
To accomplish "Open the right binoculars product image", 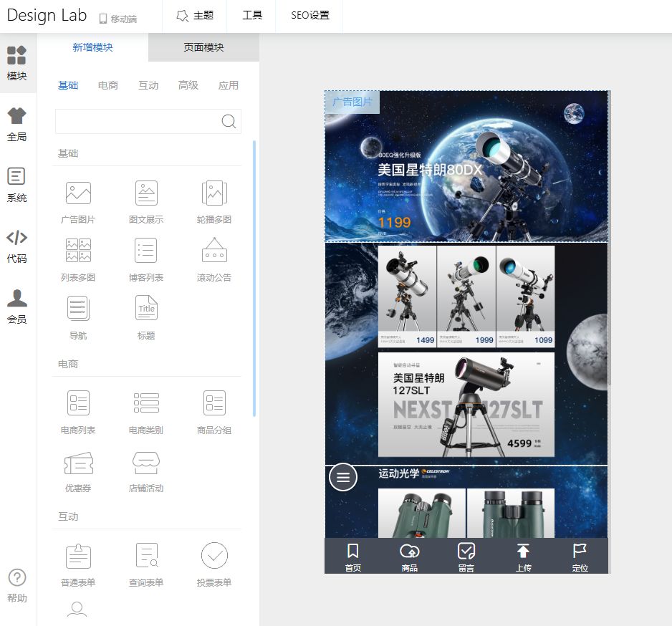I will 510,513.
